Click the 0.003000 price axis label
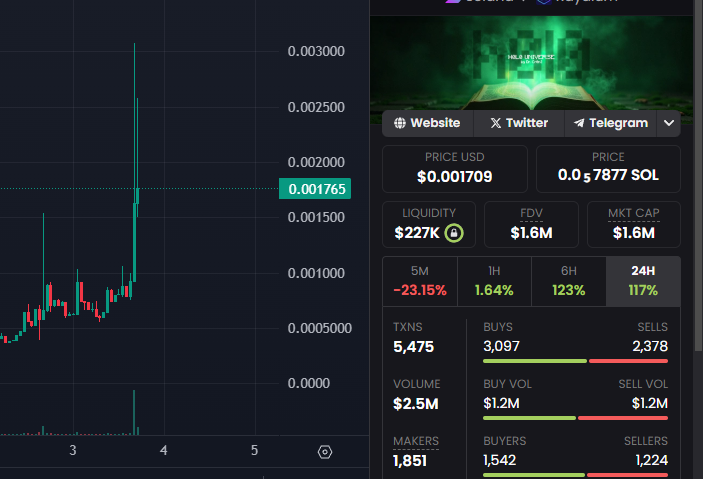Screen dimensions: 703x479 316,52
